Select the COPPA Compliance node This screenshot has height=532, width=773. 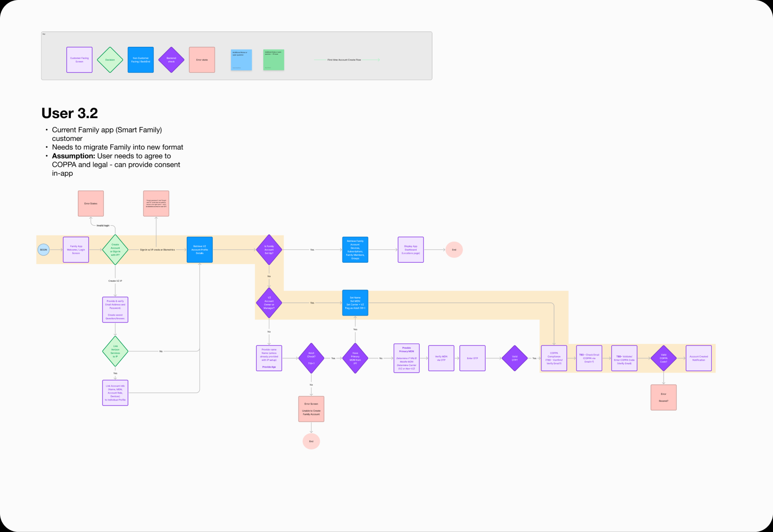pos(554,358)
